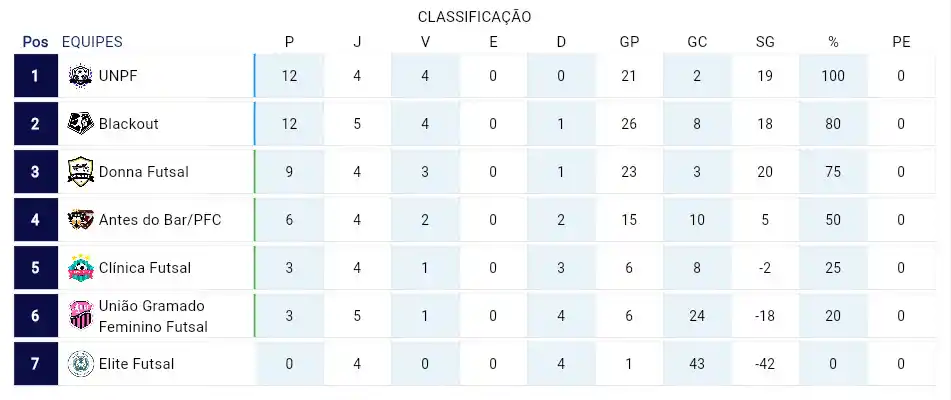Click the Blackout team logo

pos(80,124)
